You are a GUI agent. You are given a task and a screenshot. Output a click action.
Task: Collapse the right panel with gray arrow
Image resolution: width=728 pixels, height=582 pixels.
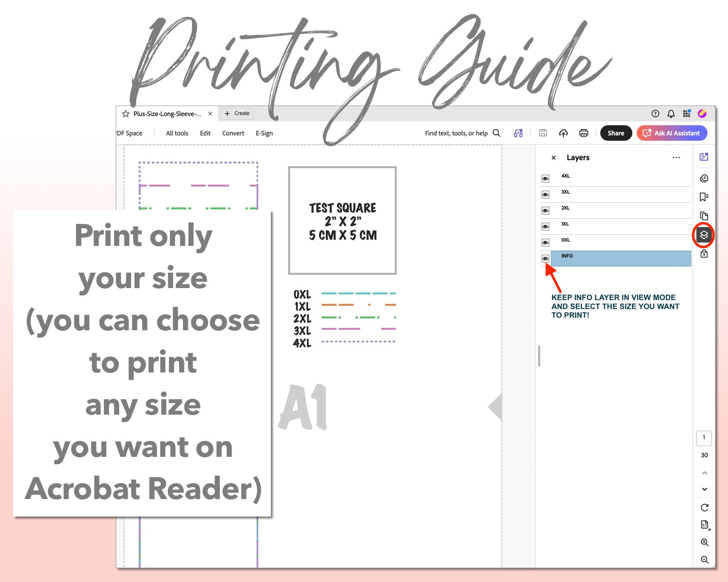[495, 407]
